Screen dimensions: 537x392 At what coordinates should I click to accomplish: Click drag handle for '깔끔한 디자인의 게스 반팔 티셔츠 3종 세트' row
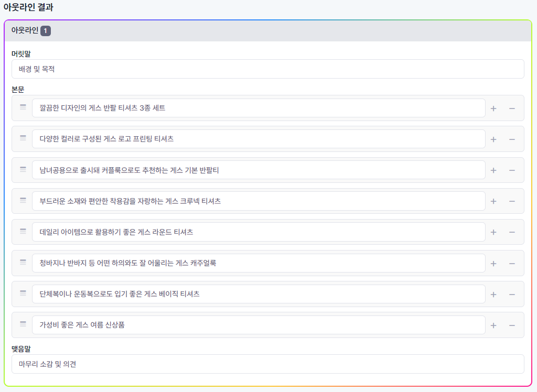pyautogui.click(x=23, y=107)
